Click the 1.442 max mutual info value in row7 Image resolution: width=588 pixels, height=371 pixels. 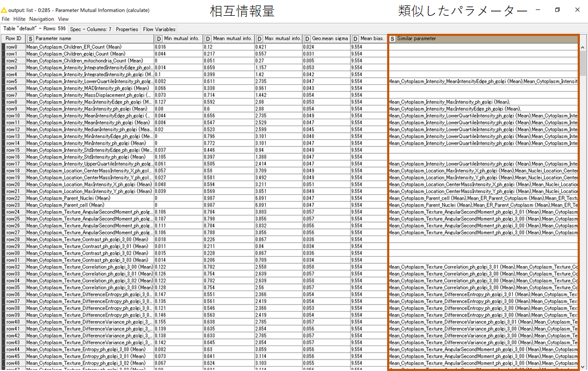pyautogui.click(x=279, y=95)
